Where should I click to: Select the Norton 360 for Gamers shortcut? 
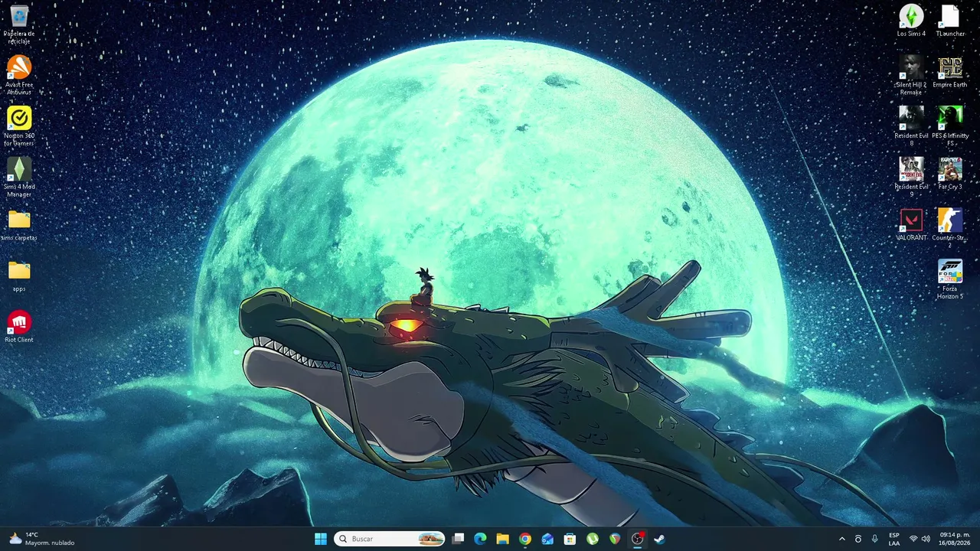[x=19, y=126]
